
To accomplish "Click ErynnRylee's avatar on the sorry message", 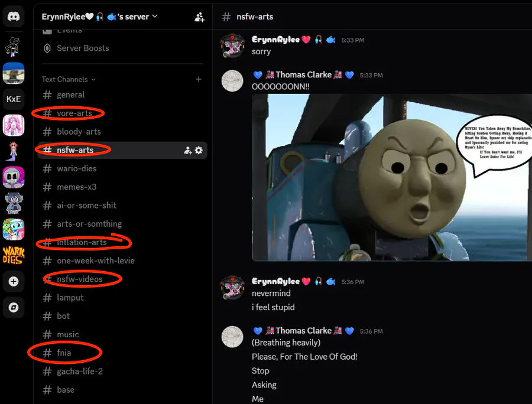I will [232, 45].
